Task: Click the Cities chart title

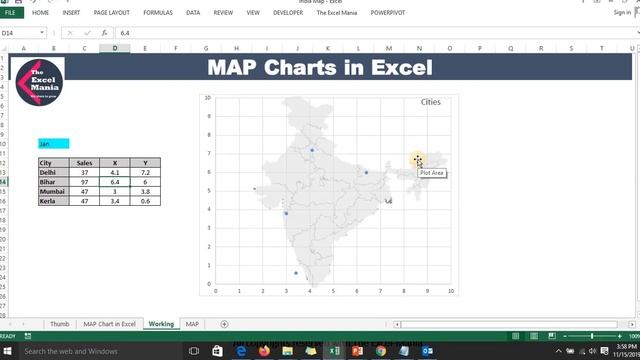Action: coord(431,102)
